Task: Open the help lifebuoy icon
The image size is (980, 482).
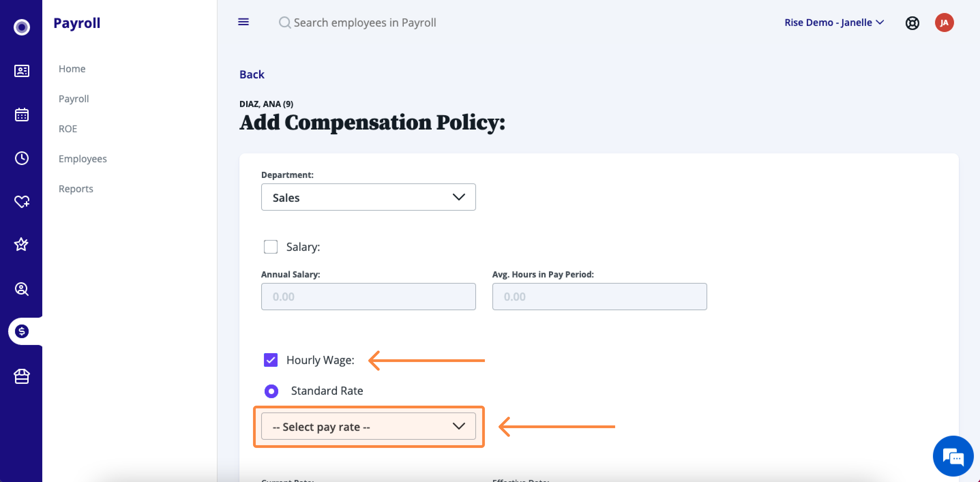Action: click(912, 23)
